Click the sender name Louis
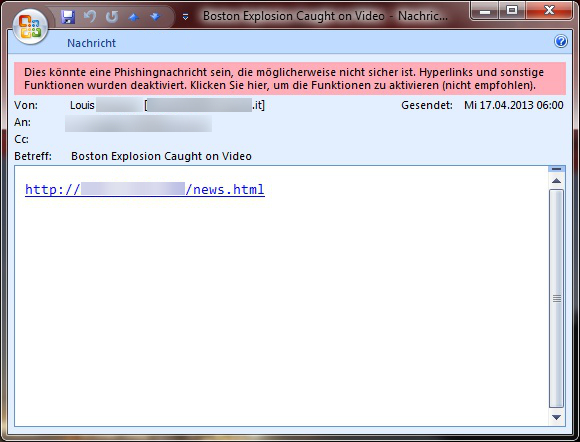Screen dimensions: 580x442 point(82,105)
